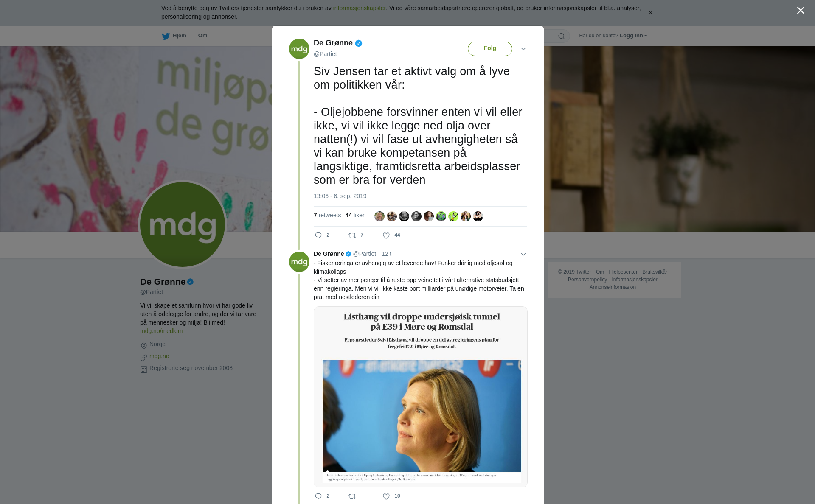815x504 pixels.
Task: Expand the main tweet options chevron
Action: [x=523, y=49]
